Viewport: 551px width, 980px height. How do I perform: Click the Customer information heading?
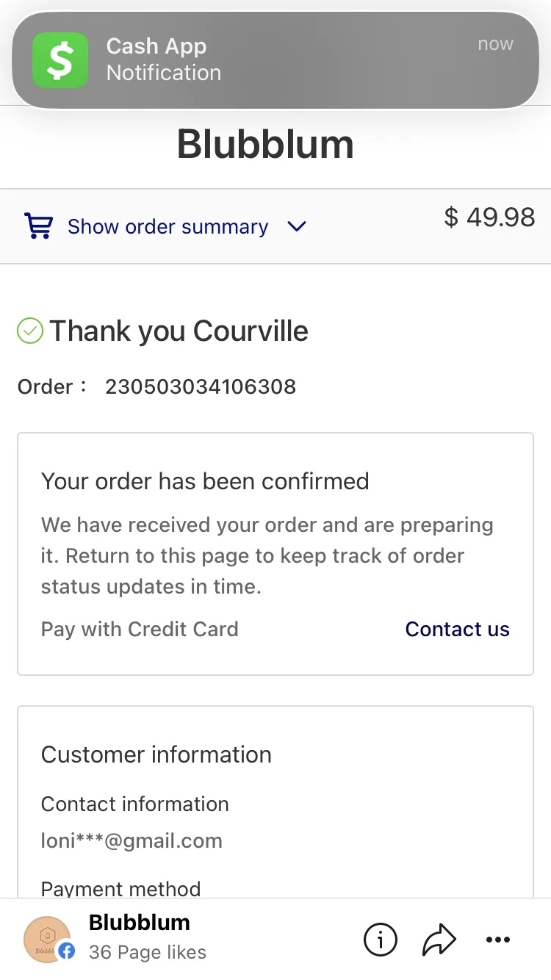tap(156, 754)
